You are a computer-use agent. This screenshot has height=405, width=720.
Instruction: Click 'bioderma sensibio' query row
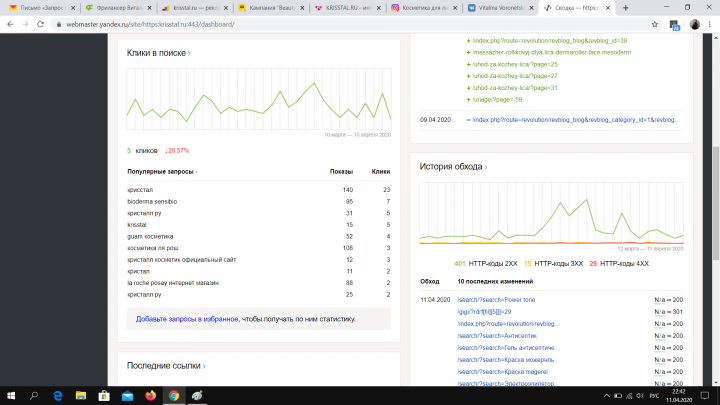[259, 202]
